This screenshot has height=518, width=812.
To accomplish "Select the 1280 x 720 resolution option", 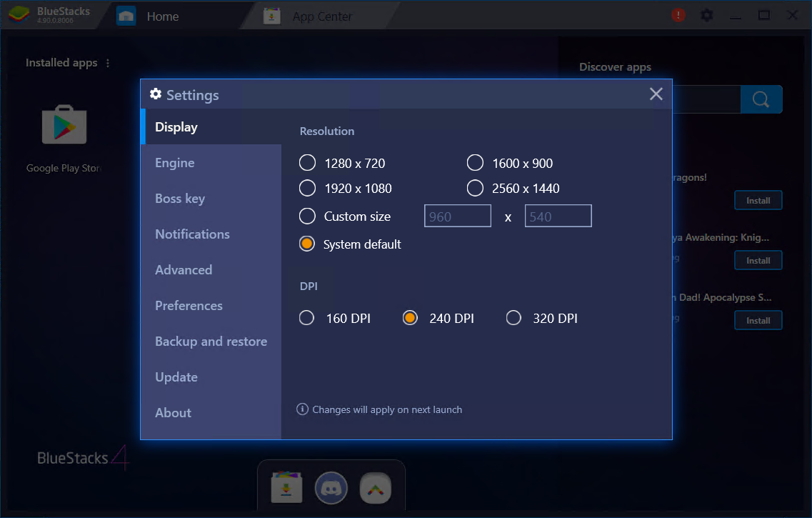I will [x=307, y=163].
